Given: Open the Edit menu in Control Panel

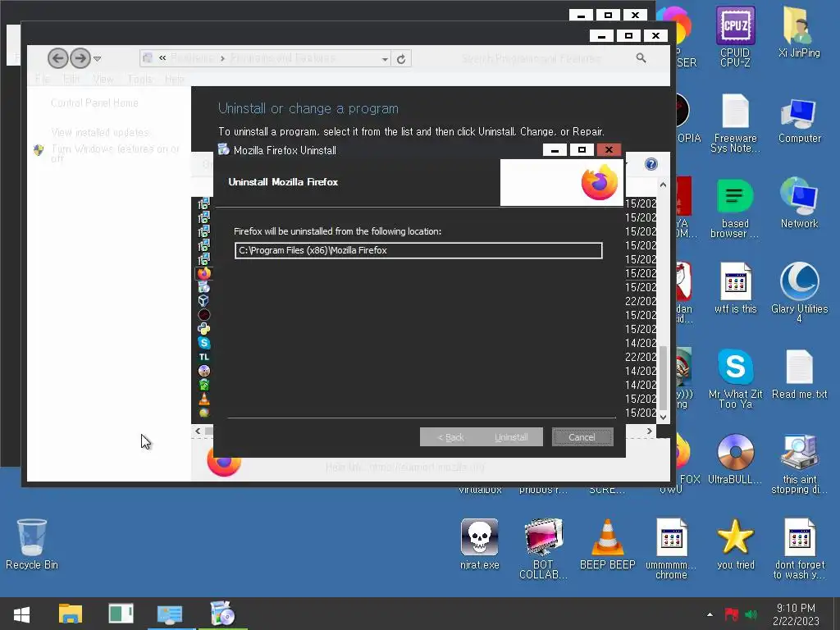Looking at the screenshot, I should pyautogui.click(x=71, y=80).
